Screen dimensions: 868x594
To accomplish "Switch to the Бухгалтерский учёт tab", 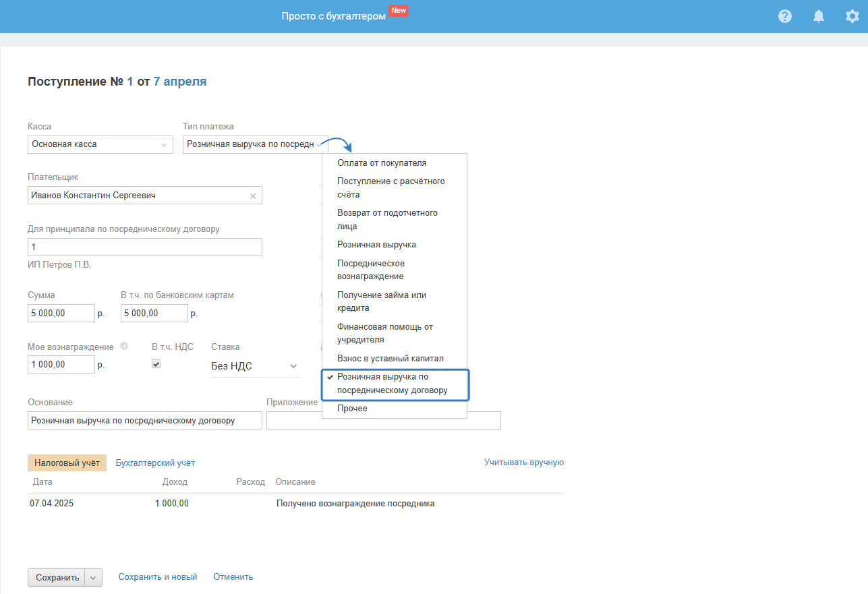I will pyautogui.click(x=155, y=463).
